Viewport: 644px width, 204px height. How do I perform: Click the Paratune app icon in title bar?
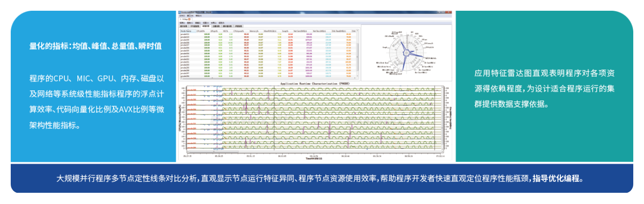click(179, 12)
